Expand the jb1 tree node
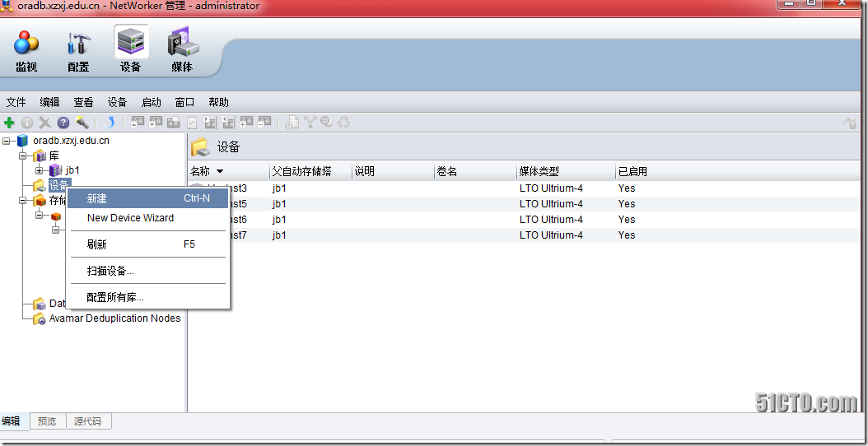Viewport: 868px width, 446px height. pyautogui.click(x=39, y=170)
